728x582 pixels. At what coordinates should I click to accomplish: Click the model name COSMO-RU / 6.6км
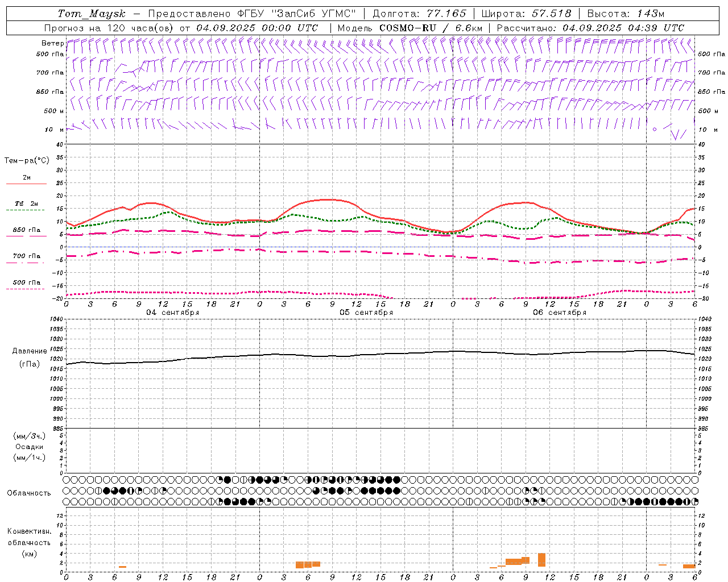tap(431, 28)
